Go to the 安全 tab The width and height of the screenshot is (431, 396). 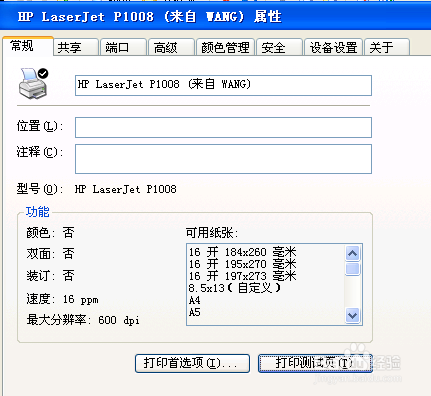coord(279,47)
